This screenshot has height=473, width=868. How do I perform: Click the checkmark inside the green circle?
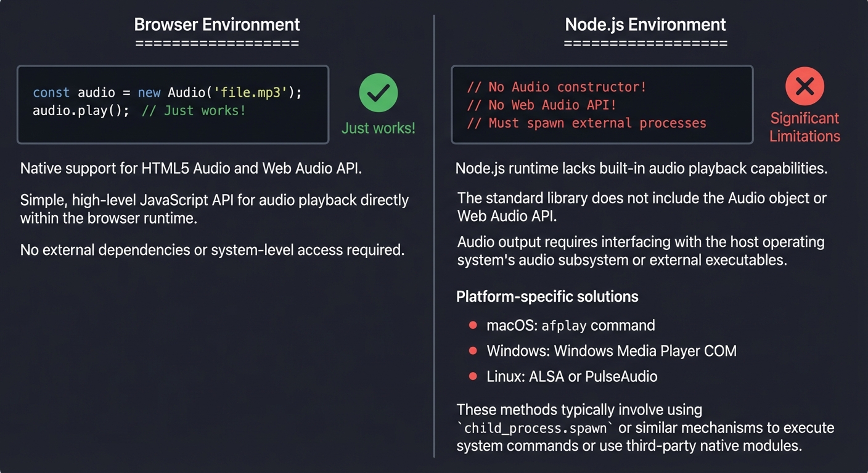(x=379, y=92)
